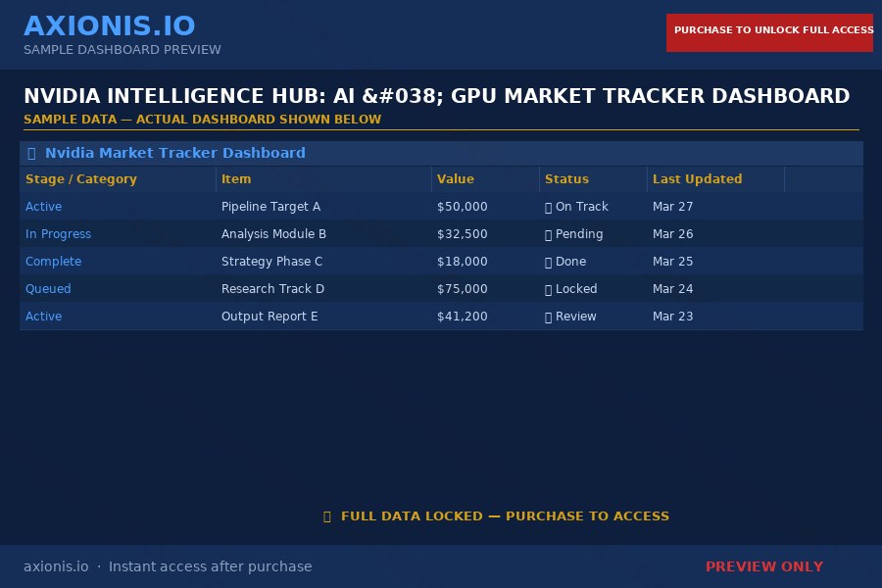Click the lock icon before Full Data Locked

(x=327, y=516)
